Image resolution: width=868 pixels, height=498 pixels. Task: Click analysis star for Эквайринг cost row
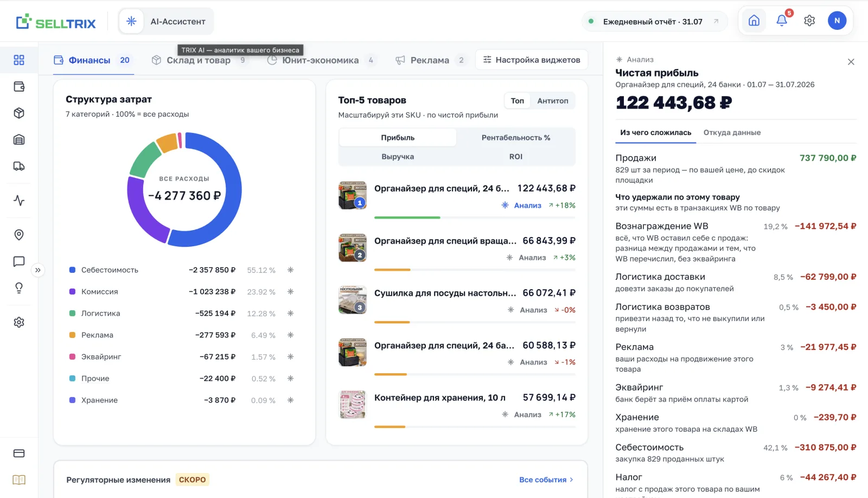tap(291, 357)
